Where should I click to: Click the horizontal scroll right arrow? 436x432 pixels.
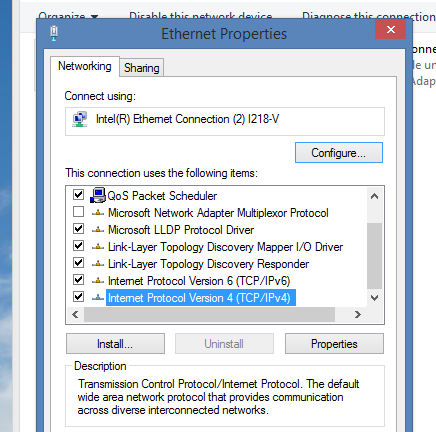pyautogui.click(x=358, y=314)
